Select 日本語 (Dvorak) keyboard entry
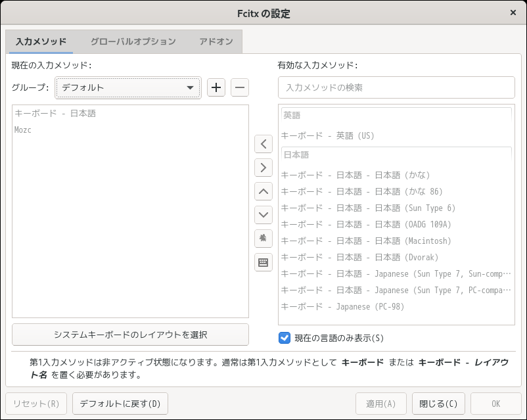 click(396, 258)
